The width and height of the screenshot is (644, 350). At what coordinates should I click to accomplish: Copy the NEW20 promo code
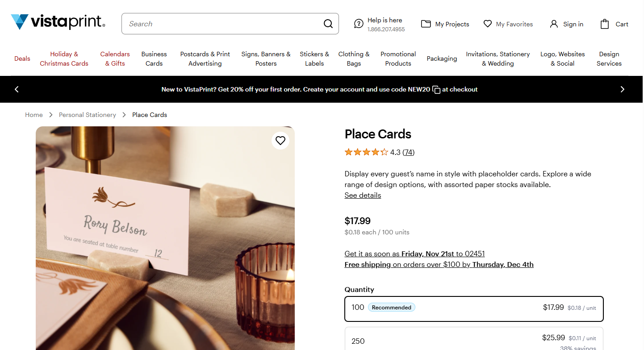click(x=436, y=90)
